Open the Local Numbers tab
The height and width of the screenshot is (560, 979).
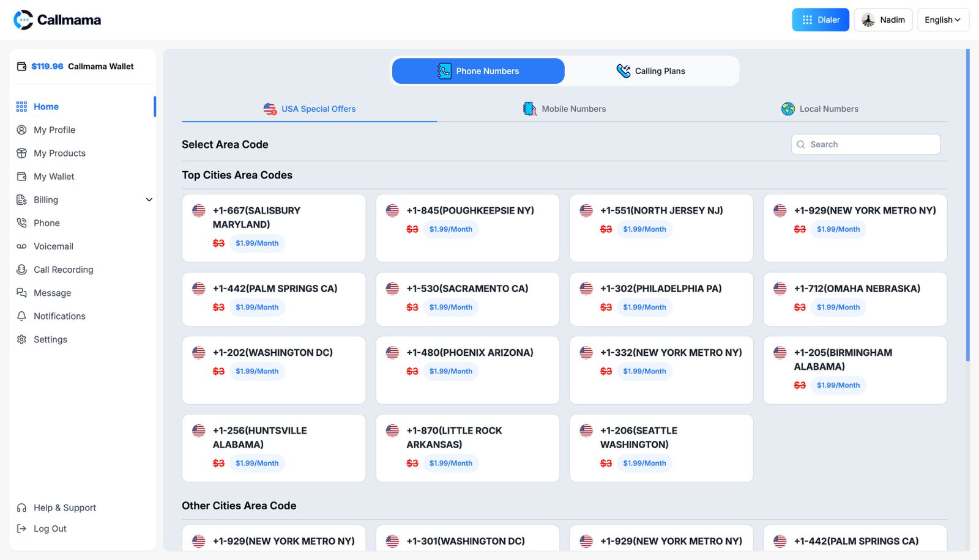point(819,109)
